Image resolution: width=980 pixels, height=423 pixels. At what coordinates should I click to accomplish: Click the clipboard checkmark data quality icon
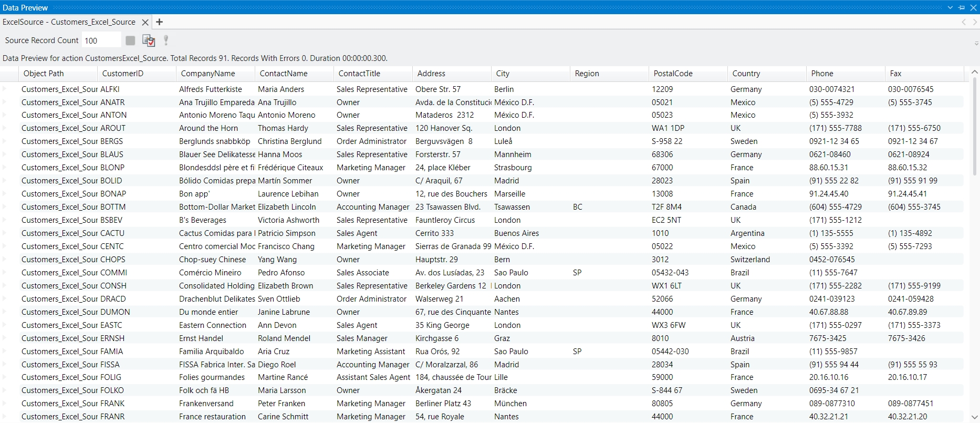(x=149, y=40)
